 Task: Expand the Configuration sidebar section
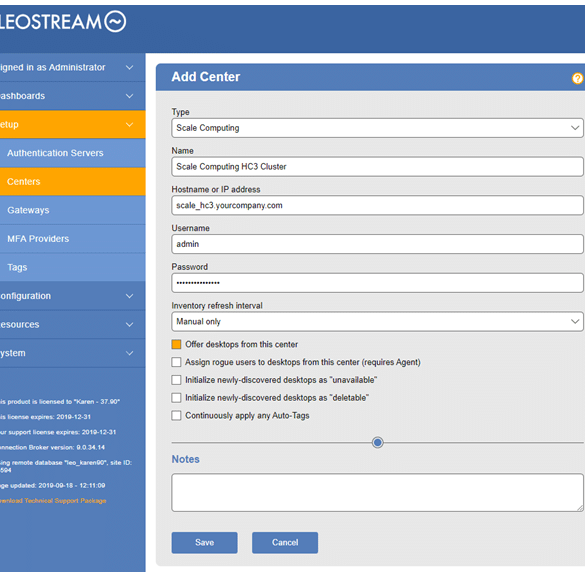point(73,296)
